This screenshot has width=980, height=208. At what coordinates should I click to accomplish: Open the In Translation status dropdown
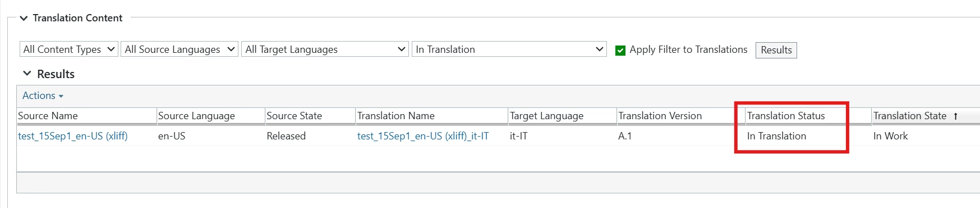(x=509, y=49)
